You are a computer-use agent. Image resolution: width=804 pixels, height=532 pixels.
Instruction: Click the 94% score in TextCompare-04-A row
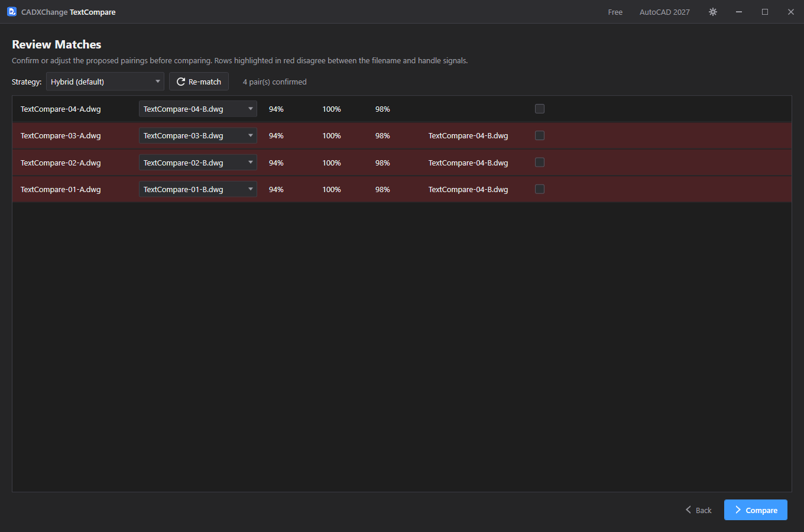pyautogui.click(x=276, y=109)
